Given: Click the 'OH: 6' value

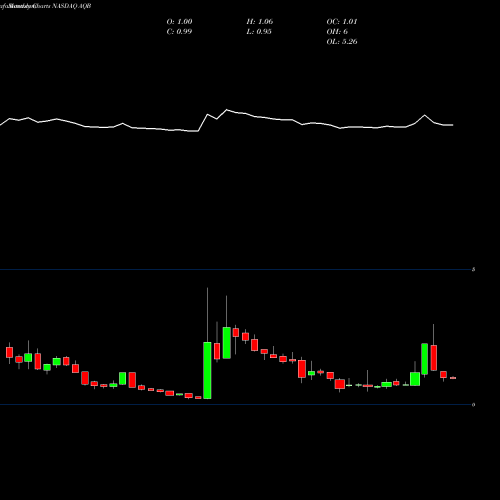Looking at the screenshot, I should (337, 32).
